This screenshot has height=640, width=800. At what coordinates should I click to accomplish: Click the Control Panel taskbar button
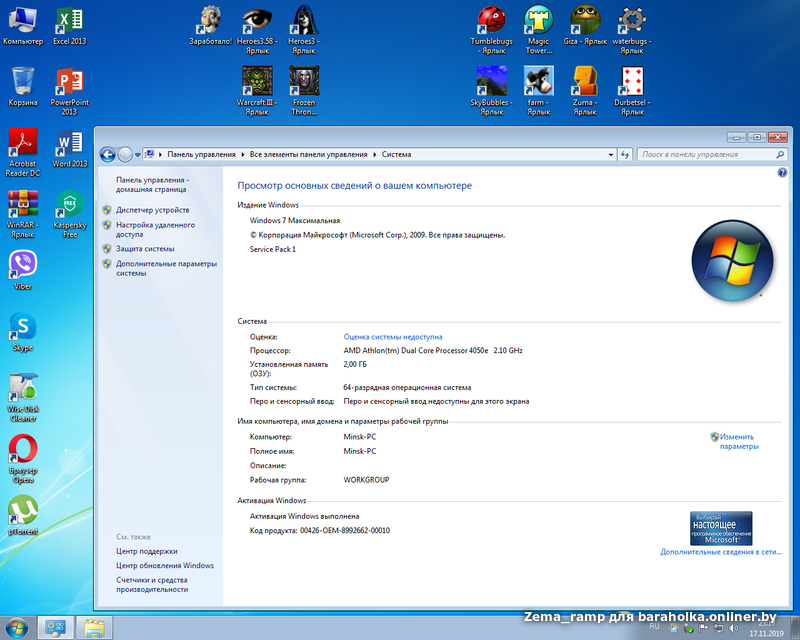(55, 628)
